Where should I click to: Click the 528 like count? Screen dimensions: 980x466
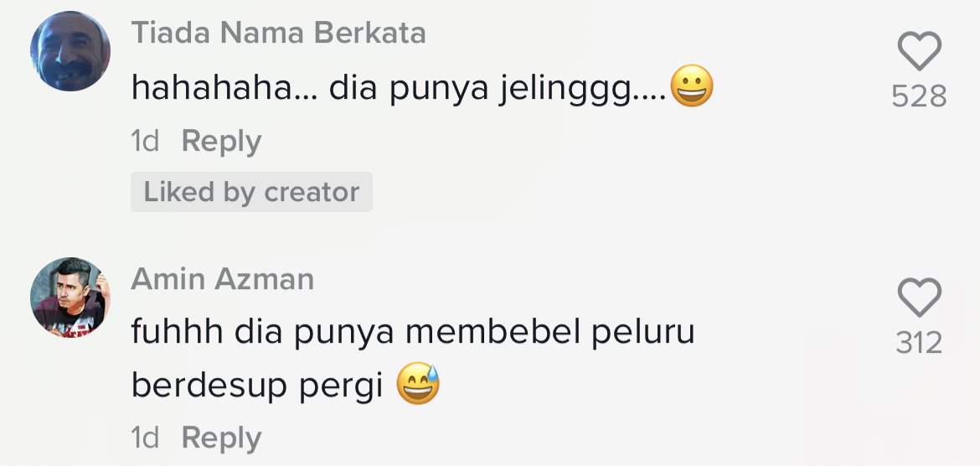tap(919, 97)
